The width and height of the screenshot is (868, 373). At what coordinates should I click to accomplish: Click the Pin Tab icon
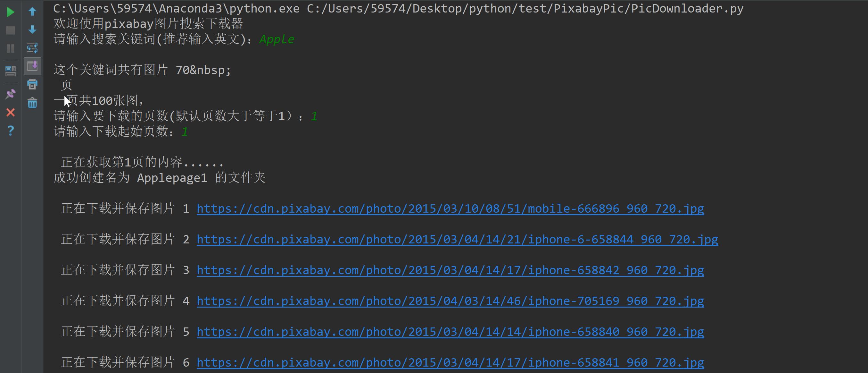(x=11, y=94)
